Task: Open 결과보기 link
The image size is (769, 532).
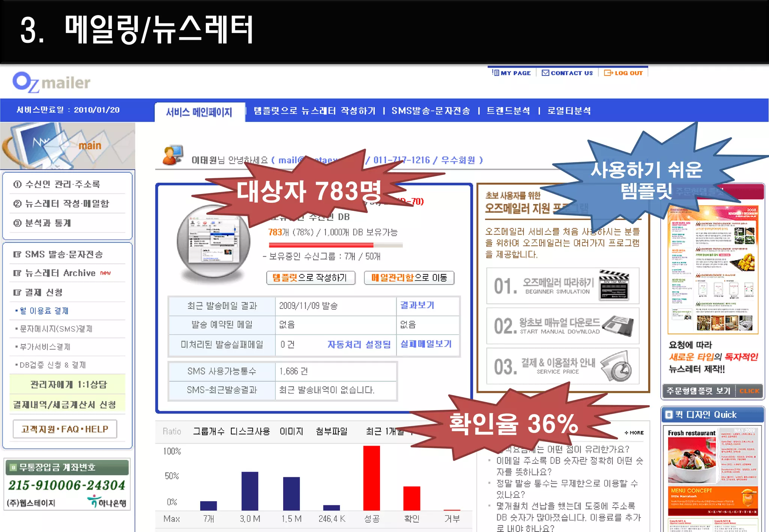Action: click(417, 305)
